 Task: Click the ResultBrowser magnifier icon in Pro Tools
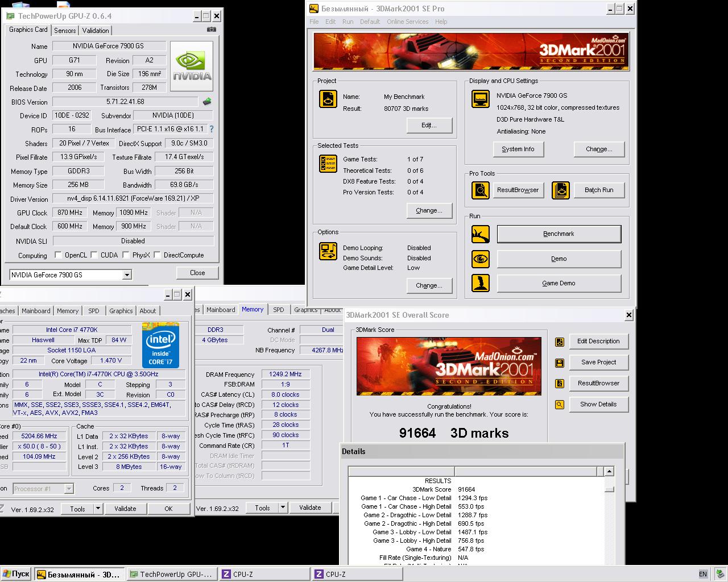[x=481, y=190]
